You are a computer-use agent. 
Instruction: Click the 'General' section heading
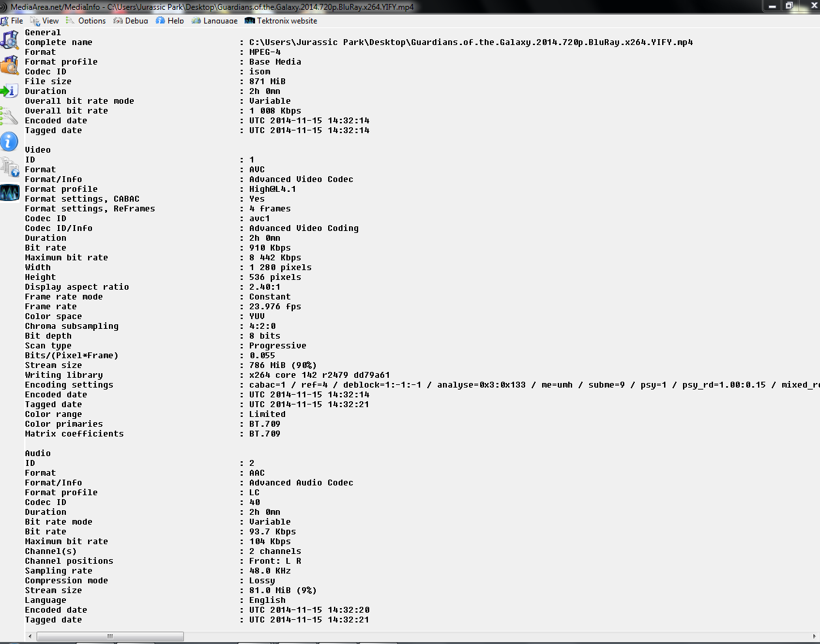(x=43, y=33)
